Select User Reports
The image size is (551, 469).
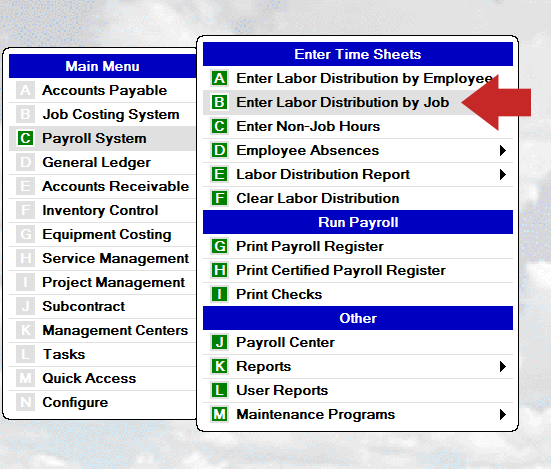(x=358, y=390)
